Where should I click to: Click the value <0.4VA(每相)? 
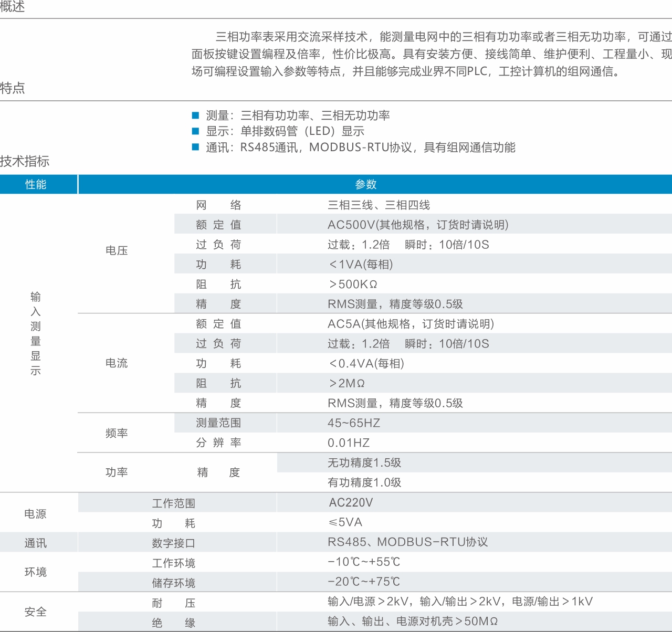pos(366,364)
